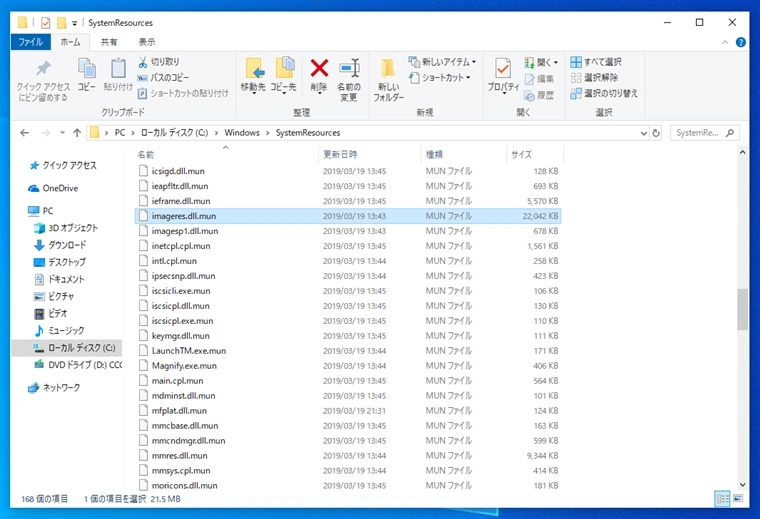Click the Copy (コピー) ribbon icon
This screenshot has height=519, width=760.
(x=87, y=75)
